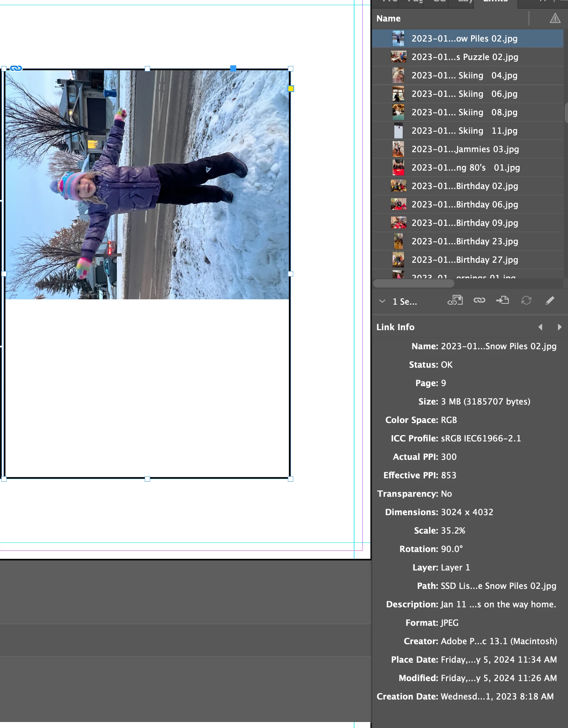This screenshot has height=728, width=568.
Task: Click Description Jan 11 ...s on the way home.
Action: pyautogui.click(x=499, y=604)
